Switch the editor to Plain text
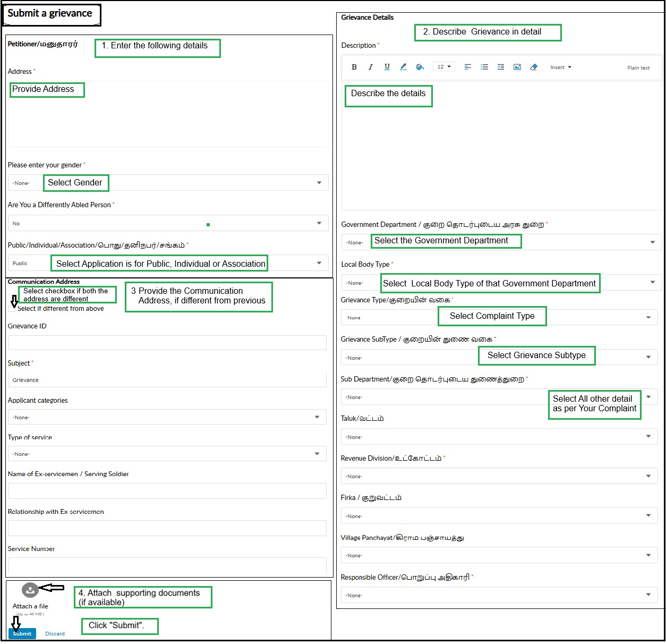 [x=638, y=68]
